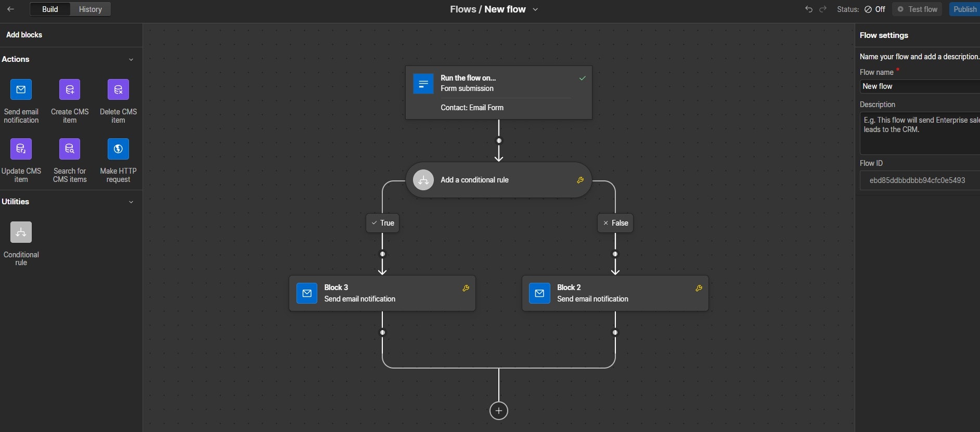Viewport: 980px width, 432px height.
Task: Click connector dot on the False branch
Action: 615,254
